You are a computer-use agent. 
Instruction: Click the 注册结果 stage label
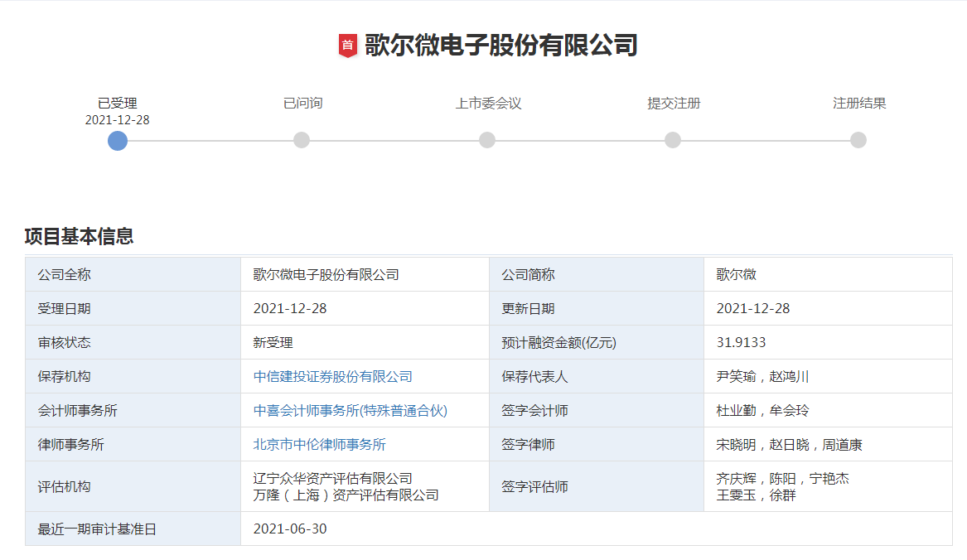click(x=859, y=104)
